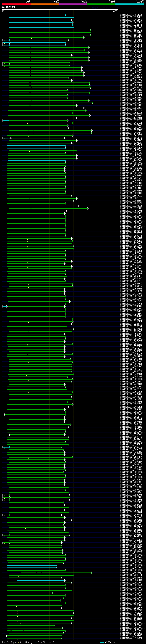The width and height of the screenshot is (146, 644).
Task: Click the purple ~60% identity legend segment
Action: coord(73,4)
